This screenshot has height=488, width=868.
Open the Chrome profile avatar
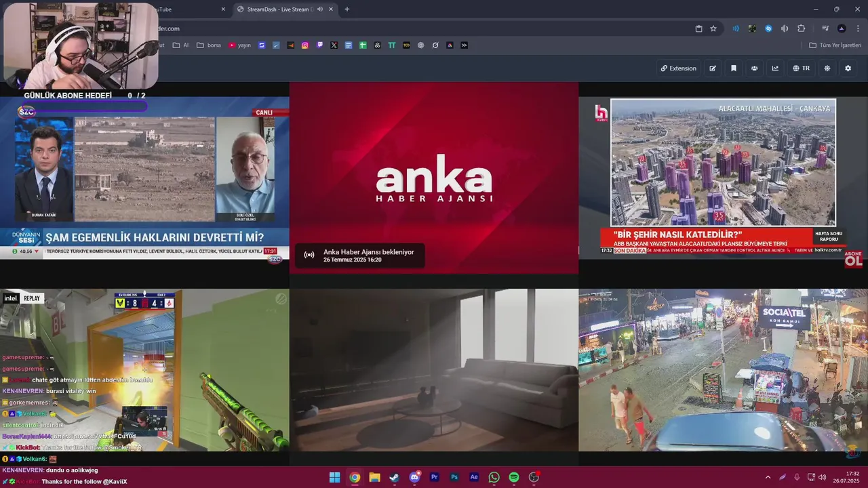tap(842, 28)
